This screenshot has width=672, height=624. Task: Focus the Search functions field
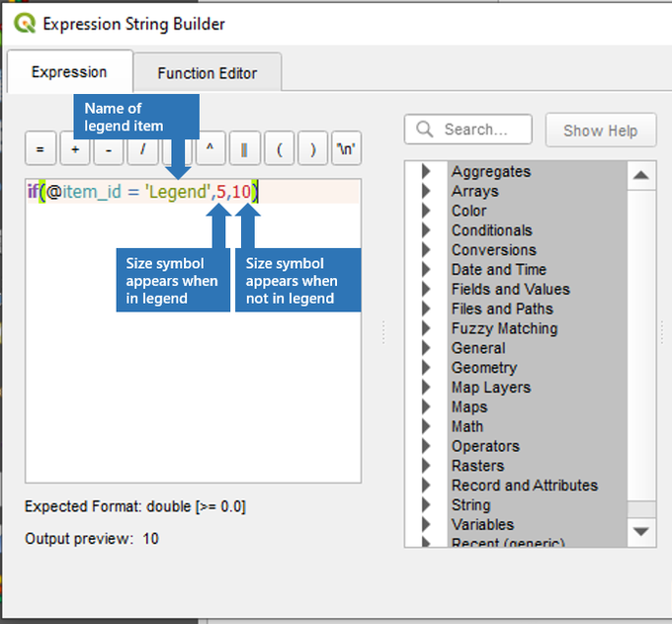tap(468, 130)
